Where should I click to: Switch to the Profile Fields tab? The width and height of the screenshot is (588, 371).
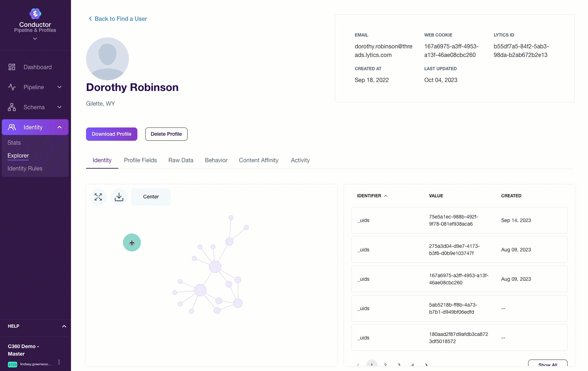click(x=141, y=160)
